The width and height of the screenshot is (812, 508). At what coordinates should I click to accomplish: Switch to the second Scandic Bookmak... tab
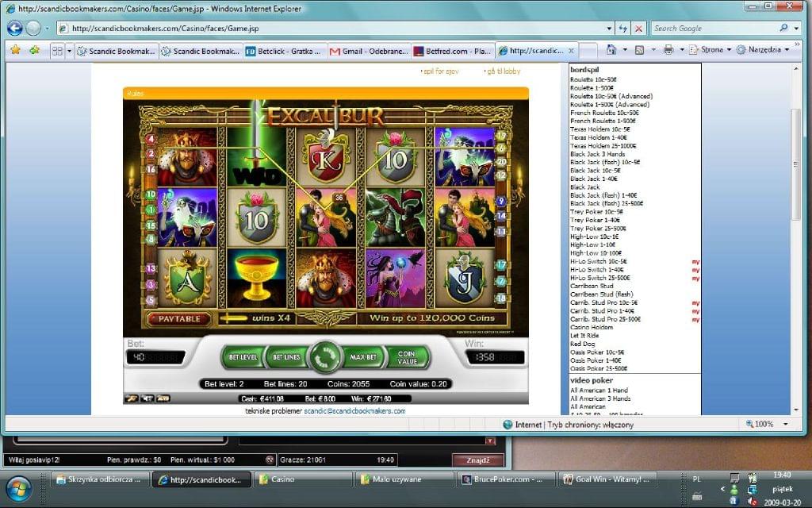click(x=201, y=52)
